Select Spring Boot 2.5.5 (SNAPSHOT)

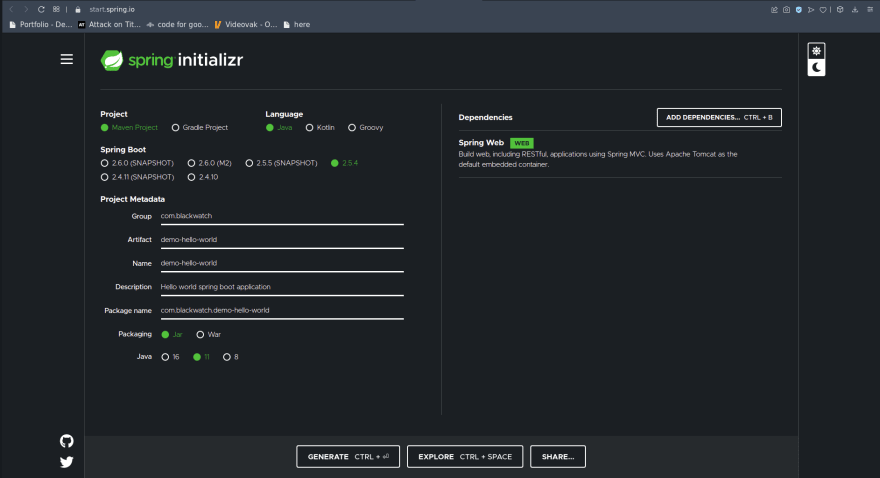[281, 163]
